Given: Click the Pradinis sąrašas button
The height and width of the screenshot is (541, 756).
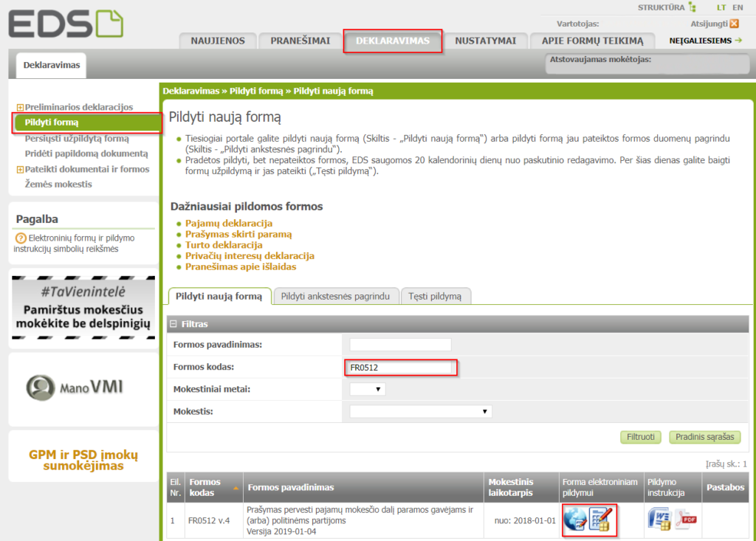Looking at the screenshot, I should click(x=705, y=437).
